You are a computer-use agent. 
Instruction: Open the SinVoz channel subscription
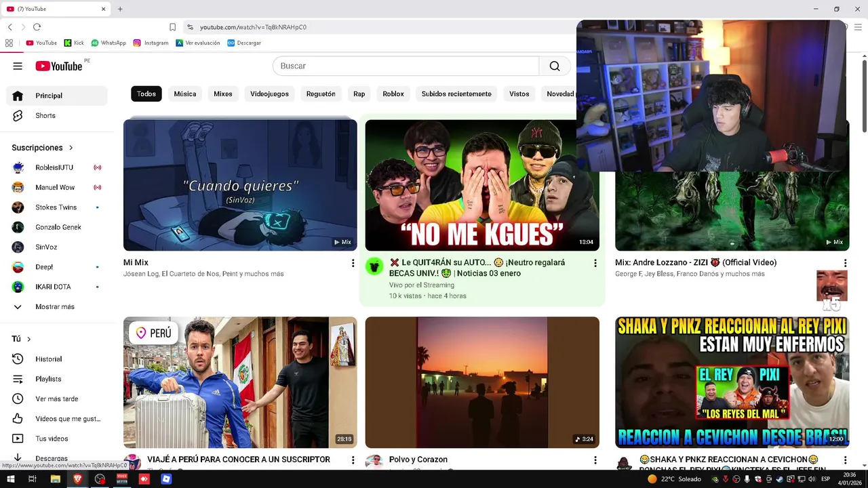(57, 247)
